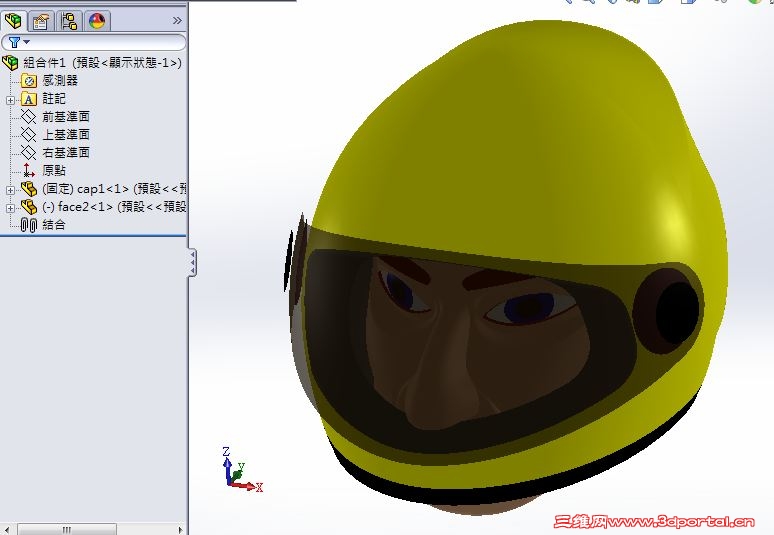Expand the manager tabs chevron arrows
This screenshot has height=535, width=774.
tap(177, 21)
